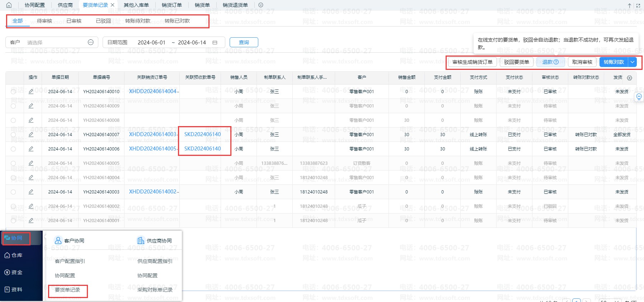Select the radio button for row YH202406140008
The height and width of the screenshot is (302, 644).
coord(13,120)
